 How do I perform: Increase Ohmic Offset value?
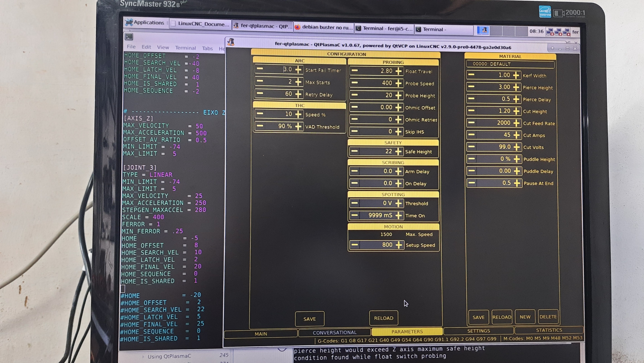point(399,107)
